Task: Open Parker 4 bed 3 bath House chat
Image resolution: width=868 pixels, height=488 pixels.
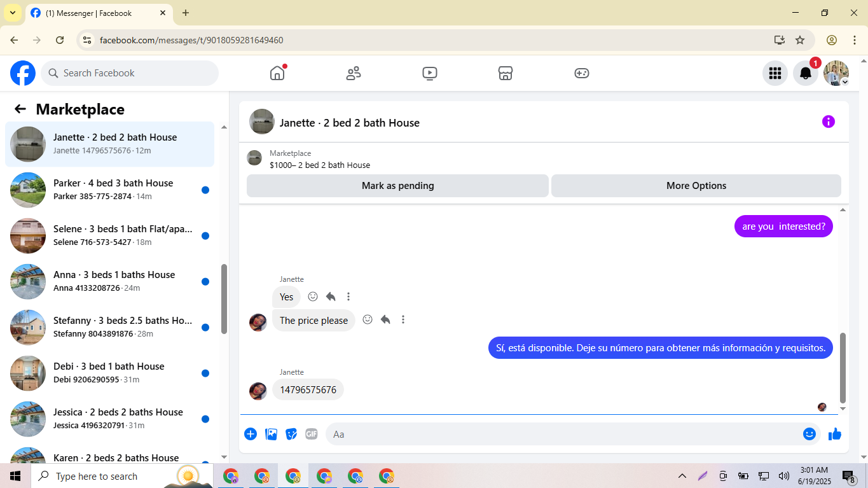Action: 109,190
